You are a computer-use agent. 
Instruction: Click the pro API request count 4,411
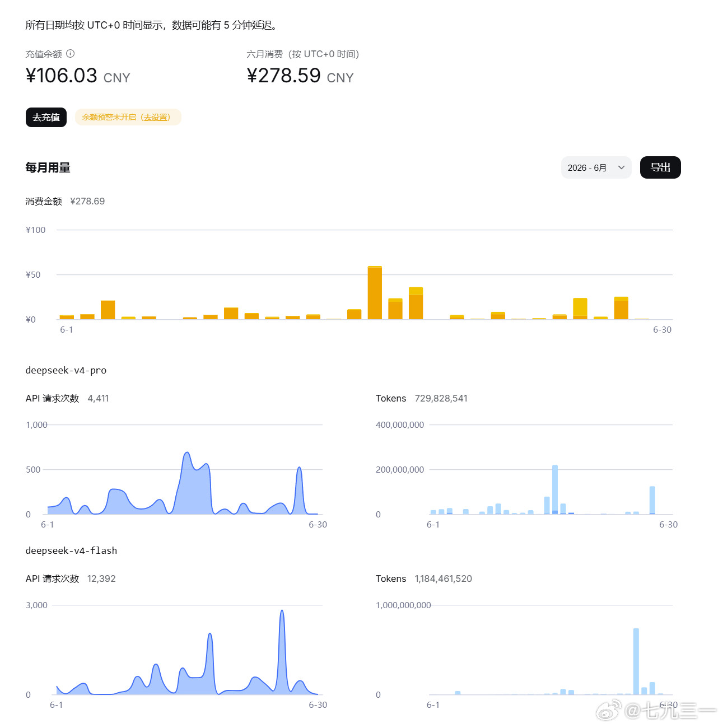(98, 398)
